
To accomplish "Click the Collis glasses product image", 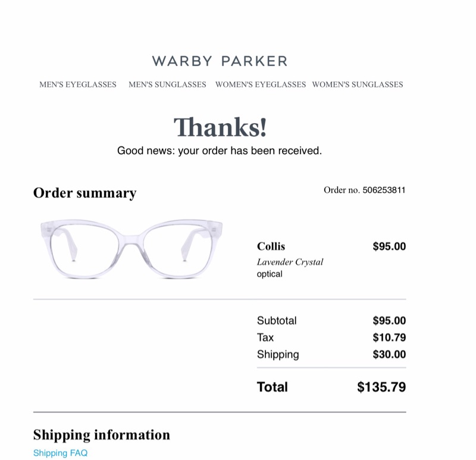I will (x=131, y=249).
